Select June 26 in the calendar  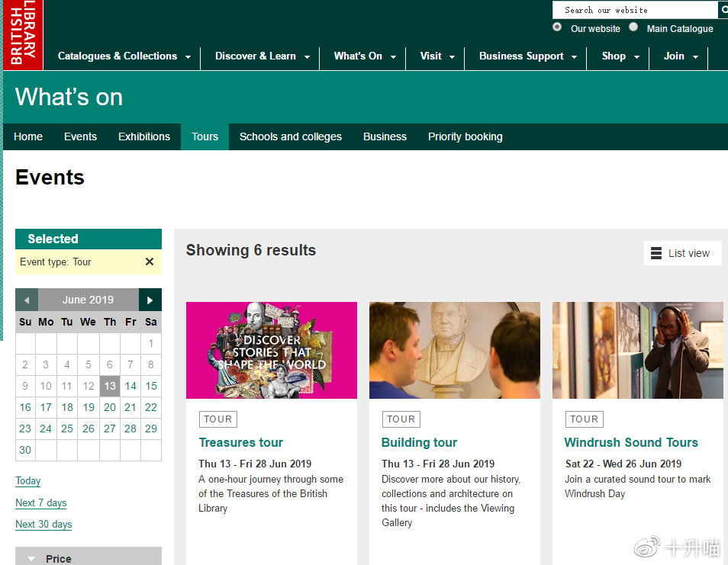[89, 429]
